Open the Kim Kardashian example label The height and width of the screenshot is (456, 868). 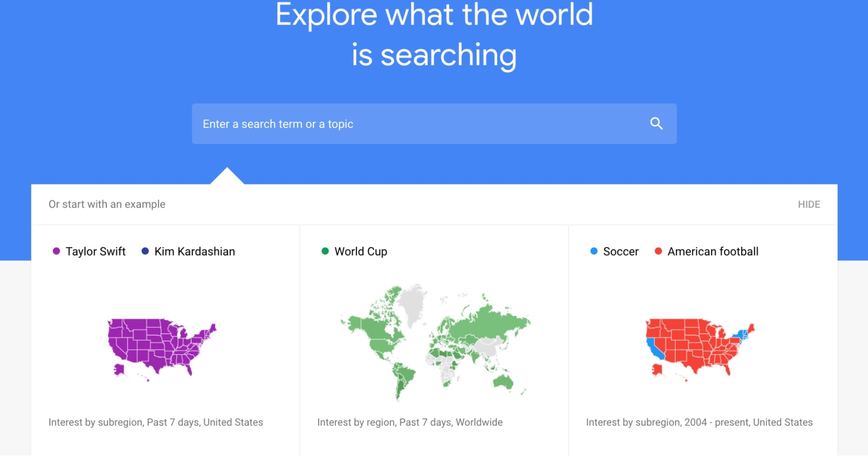(x=195, y=251)
